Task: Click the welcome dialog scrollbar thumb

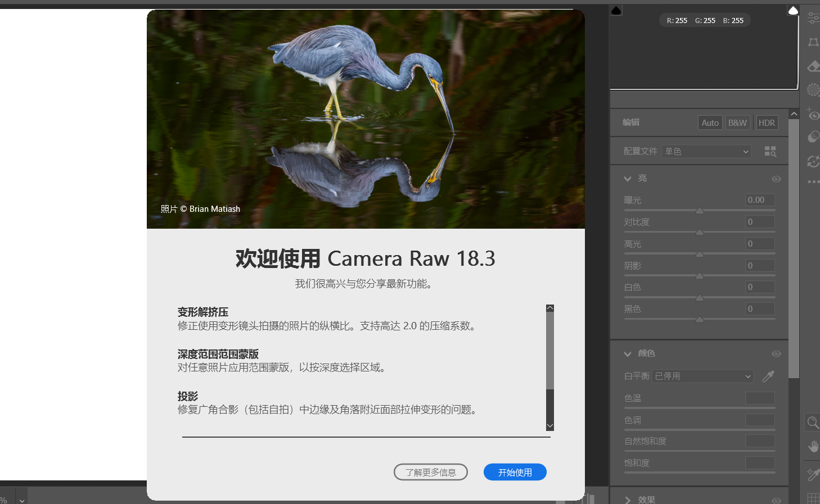Action: (550, 351)
